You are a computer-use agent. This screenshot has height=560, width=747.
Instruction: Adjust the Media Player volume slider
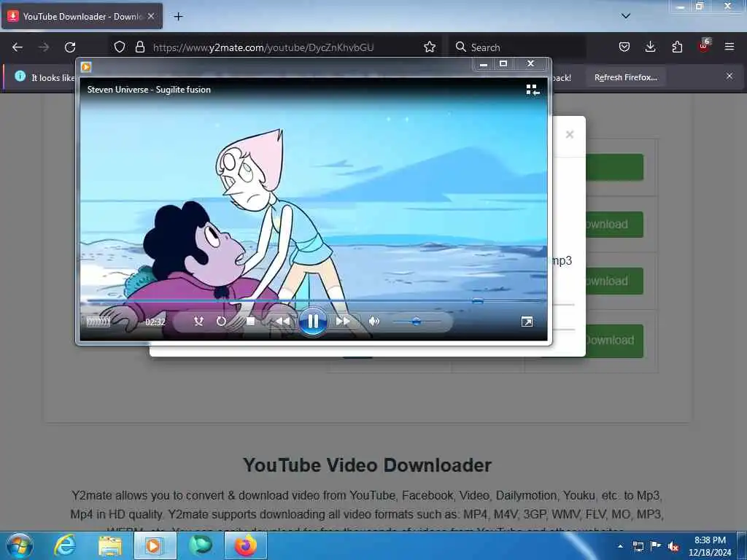pos(416,322)
